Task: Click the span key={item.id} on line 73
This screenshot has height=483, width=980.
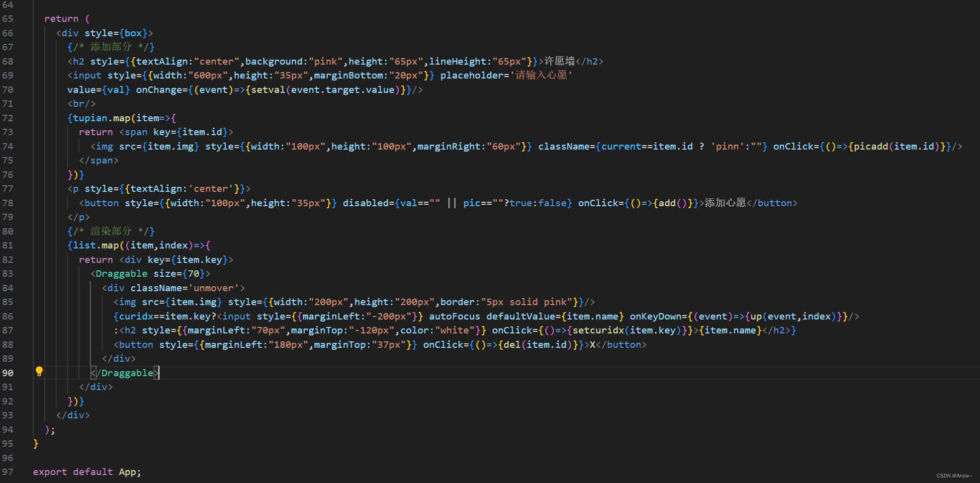Action: coord(177,132)
